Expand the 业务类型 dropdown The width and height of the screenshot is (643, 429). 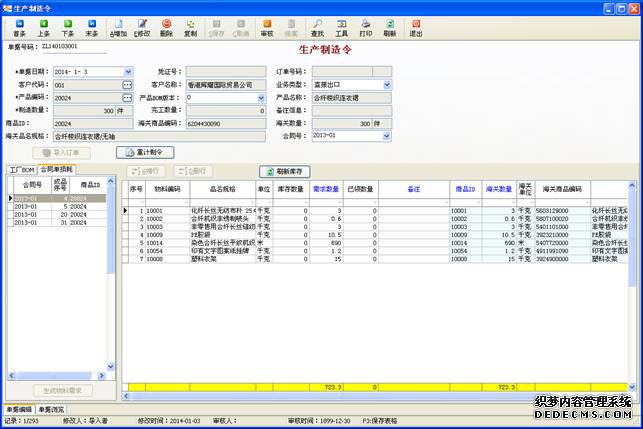click(387, 85)
